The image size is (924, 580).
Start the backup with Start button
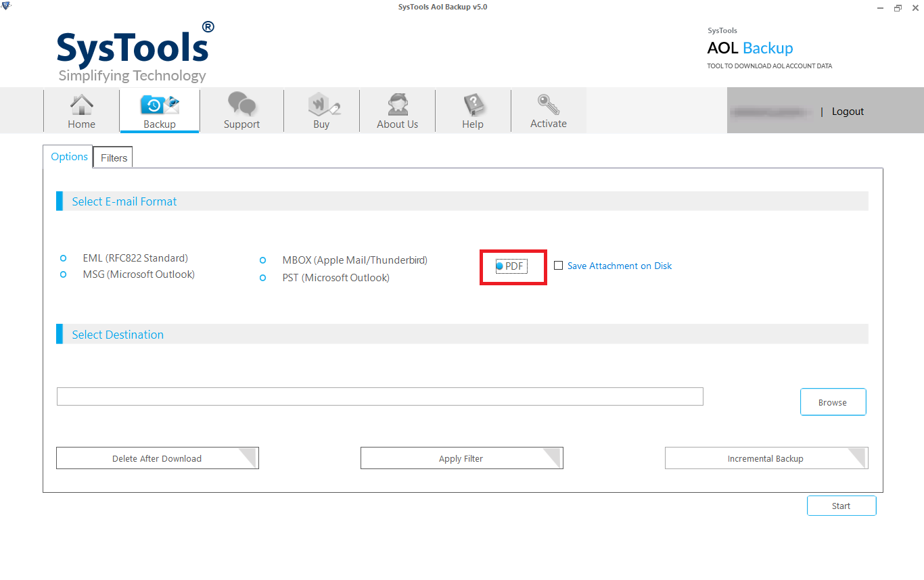pos(841,506)
